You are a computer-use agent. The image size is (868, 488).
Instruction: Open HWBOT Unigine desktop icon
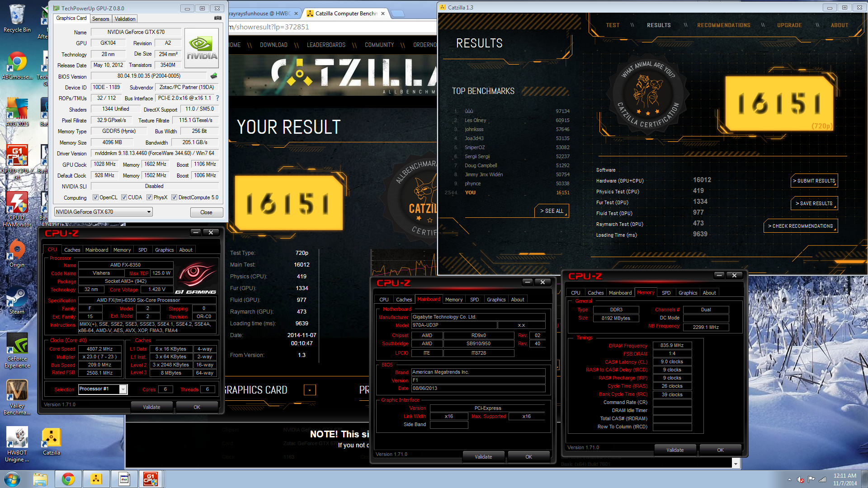(x=17, y=444)
